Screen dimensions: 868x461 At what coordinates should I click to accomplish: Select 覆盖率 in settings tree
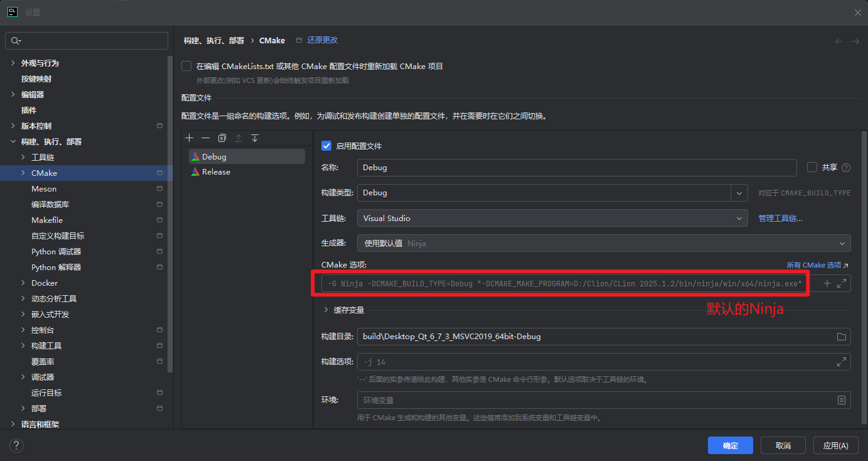[43, 362]
